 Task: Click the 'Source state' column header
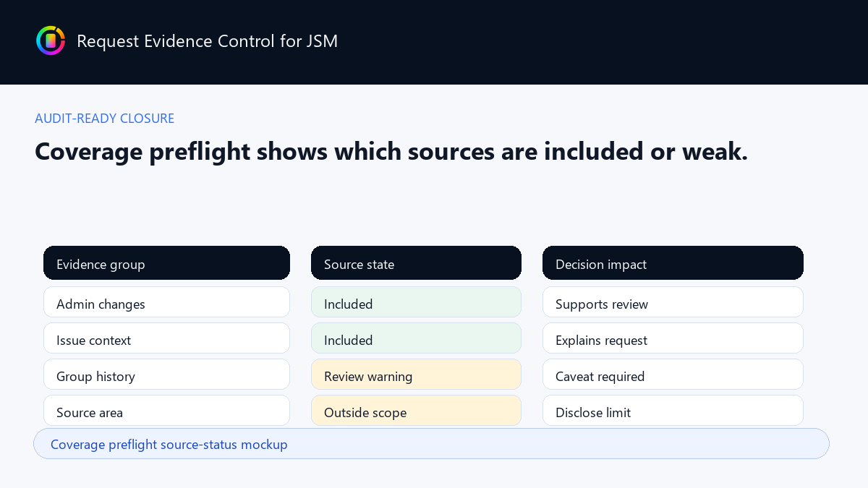tap(416, 263)
